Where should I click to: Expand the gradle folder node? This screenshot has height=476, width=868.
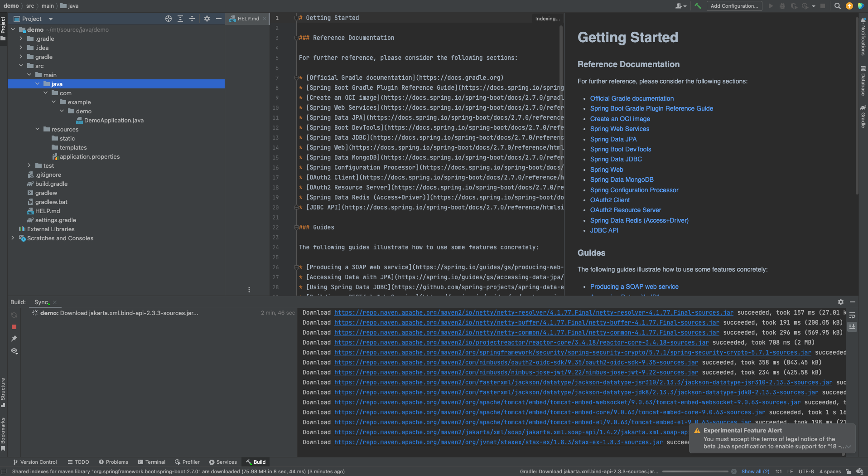point(21,57)
